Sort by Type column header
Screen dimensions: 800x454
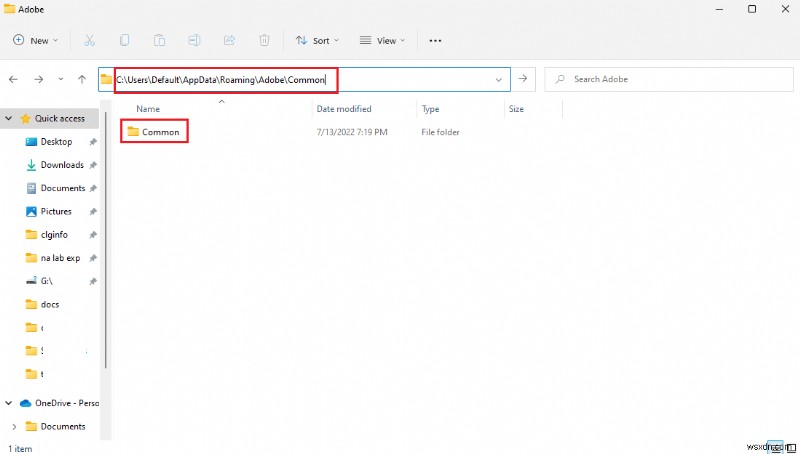click(430, 109)
